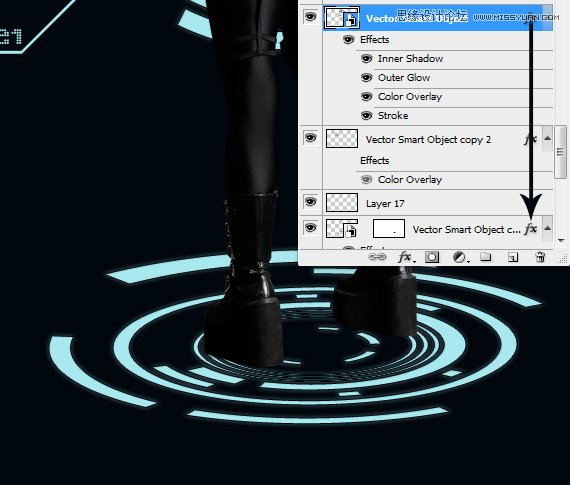The width and height of the screenshot is (570, 485).
Task: Open Add Layer Style fx menu at panel bottom
Action: 406,257
